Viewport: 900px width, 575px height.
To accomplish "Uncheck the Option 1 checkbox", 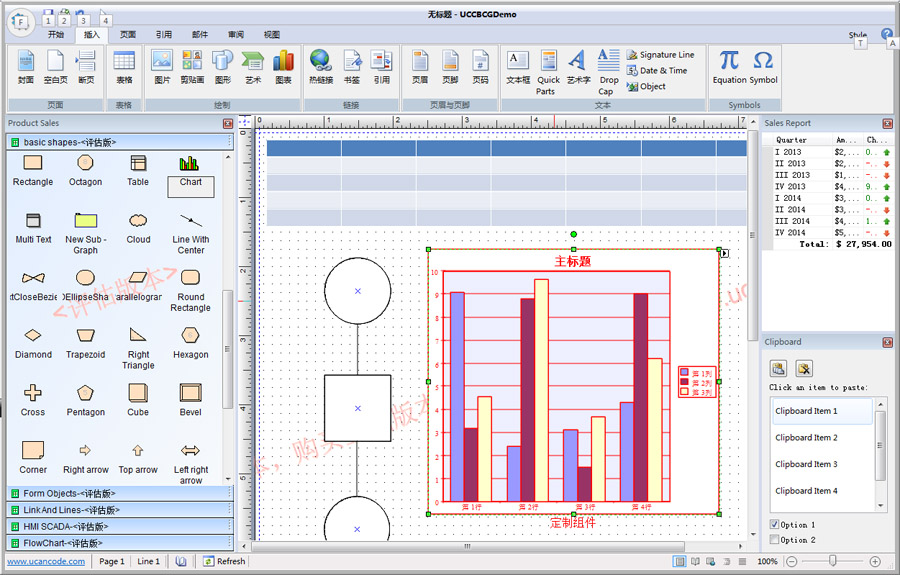I will pyautogui.click(x=774, y=525).
